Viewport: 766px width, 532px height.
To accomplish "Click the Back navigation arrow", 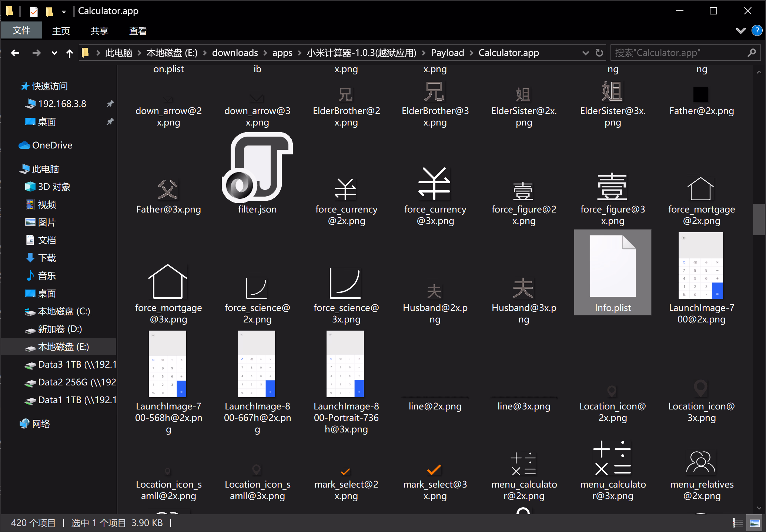I will [15, 53].
